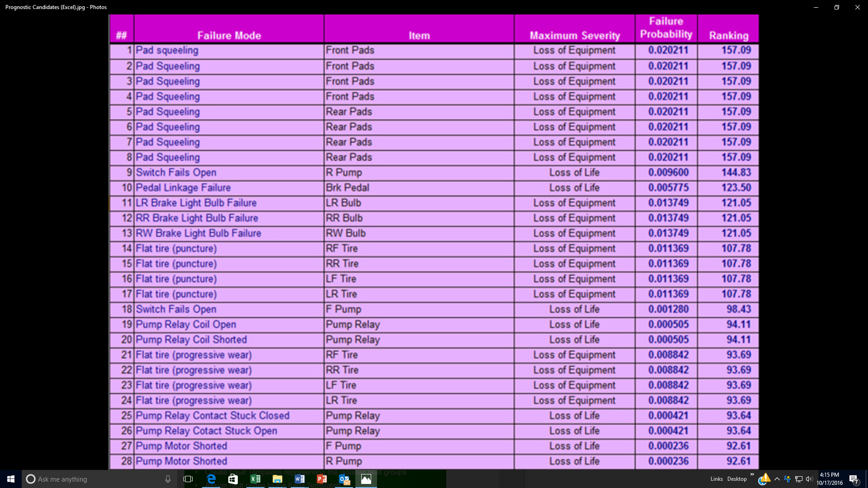The image size is (868, 488).
Task: Launch Microsoft Edge from taskbar
Action: (x=211, y=479)
